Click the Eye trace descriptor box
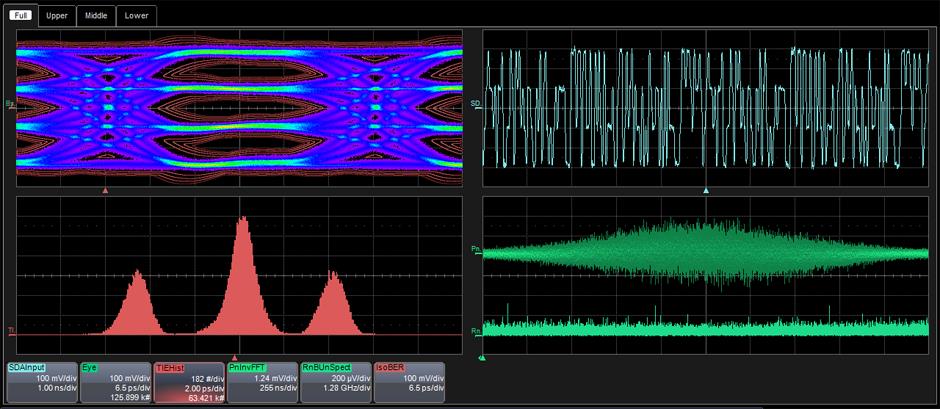The height and width of the screenshot is (409, 940). pos(114,382)
